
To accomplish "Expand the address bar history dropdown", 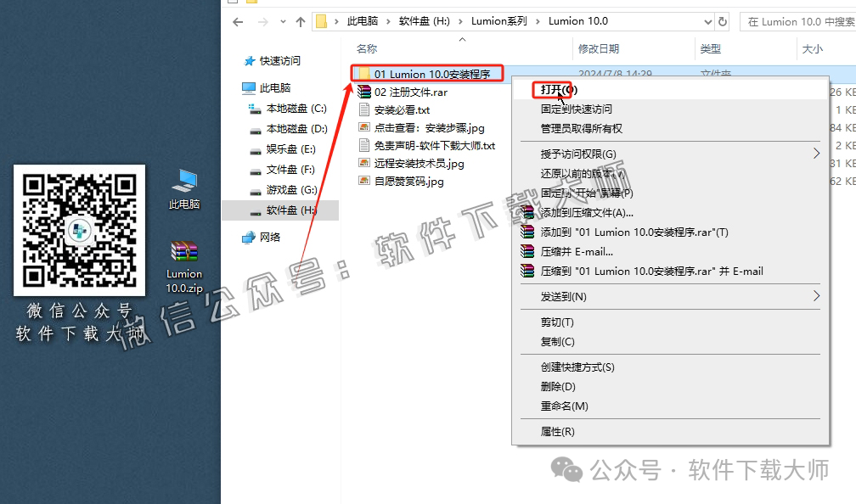I will [x=708, y=22].
